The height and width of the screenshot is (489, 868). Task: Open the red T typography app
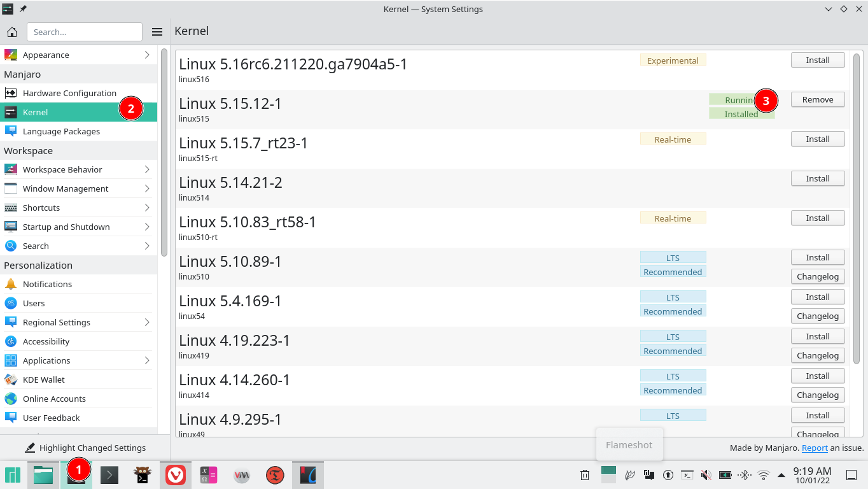click(275, 475)
